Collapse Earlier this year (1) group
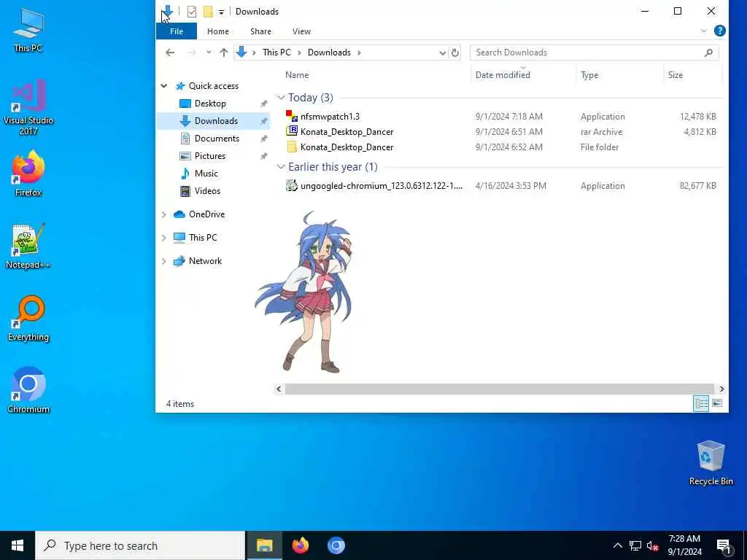Viewport: 747px width, 560px height. tap(281, 167)
